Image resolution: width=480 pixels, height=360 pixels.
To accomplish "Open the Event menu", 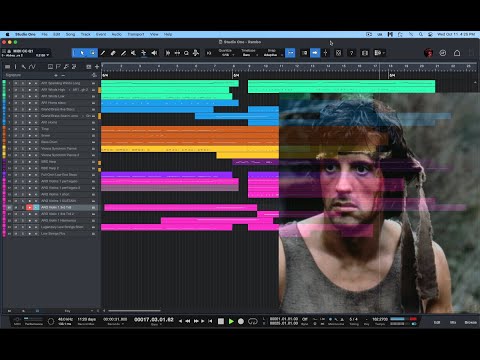I will tap(101, 34).
